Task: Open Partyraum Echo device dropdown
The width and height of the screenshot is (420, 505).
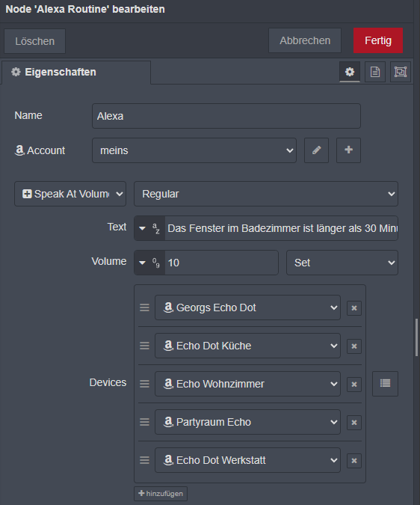Action: [247, 422]
